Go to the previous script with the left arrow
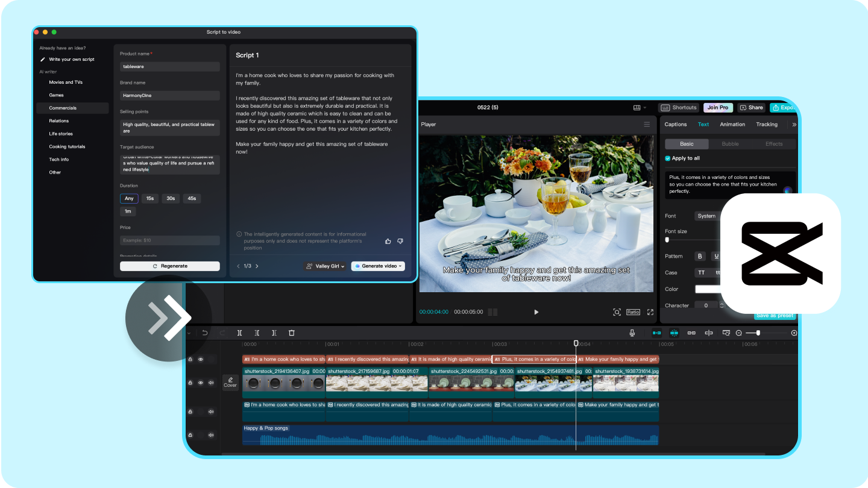868x488 pixels. (x=238, y=266)
